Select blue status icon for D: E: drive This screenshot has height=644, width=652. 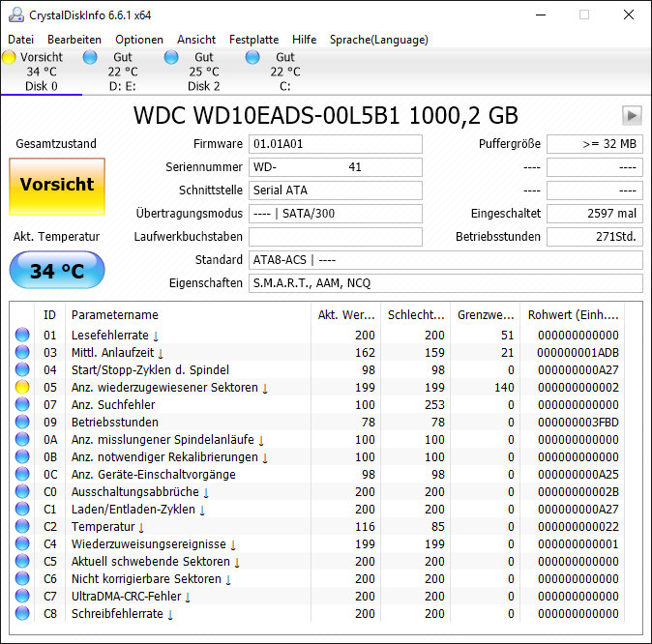coord(90,57)
